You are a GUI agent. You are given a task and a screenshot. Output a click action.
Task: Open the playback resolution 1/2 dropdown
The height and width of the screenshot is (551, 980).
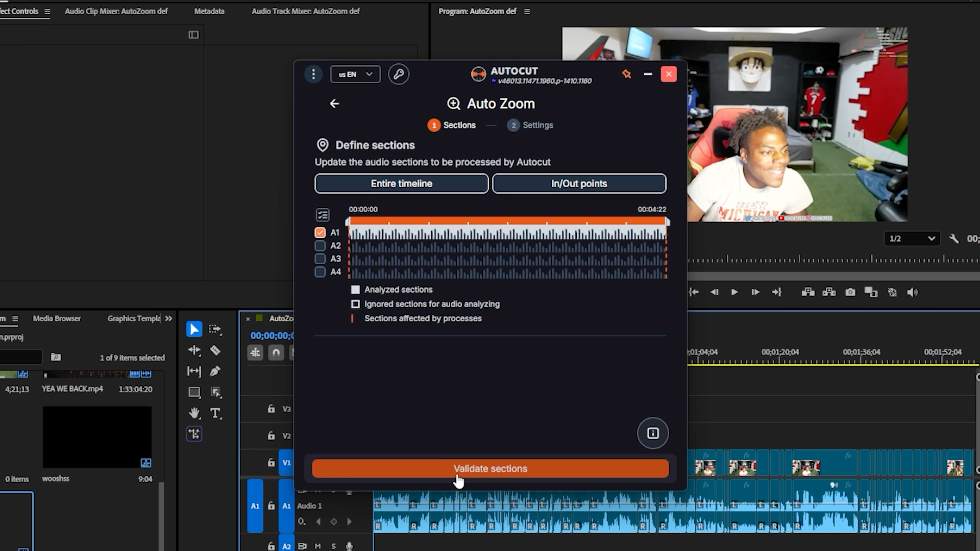click(x=912, y=238)
